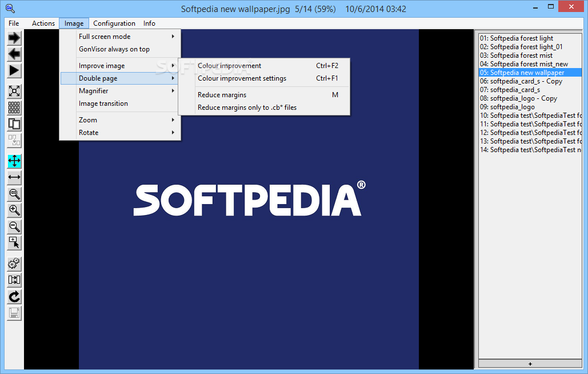
Task: Open settings via gears icon
Action: pos(14,264)
